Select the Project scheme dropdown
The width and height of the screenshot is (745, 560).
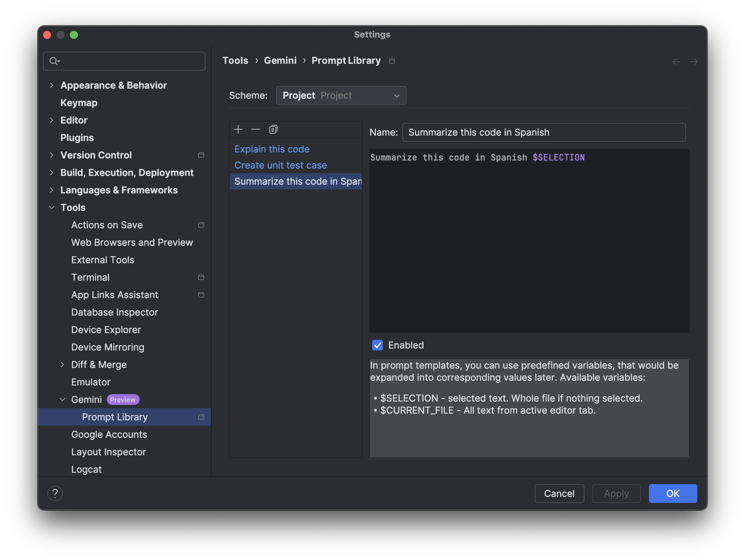(x=341, y=95)
